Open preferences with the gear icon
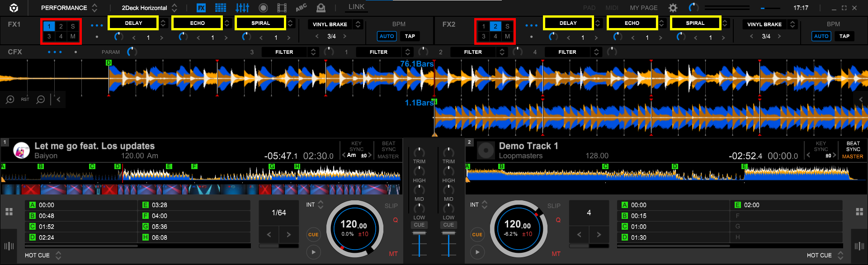Screen dimensions: 868x265 673,8
